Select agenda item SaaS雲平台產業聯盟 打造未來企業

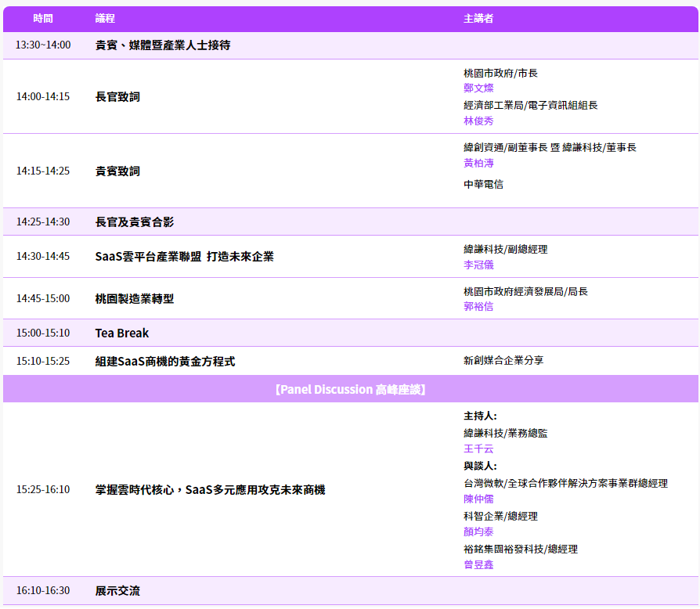click(x=184, y=257)
